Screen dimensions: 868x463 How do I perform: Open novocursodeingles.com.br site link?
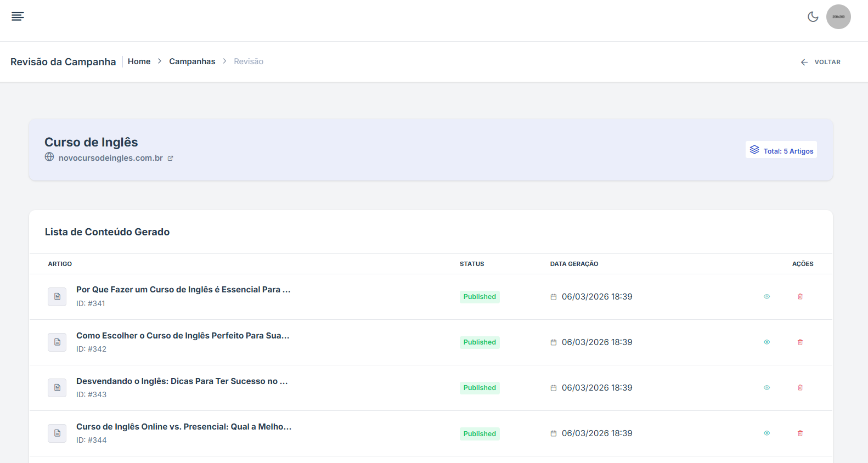click(110, 158)
